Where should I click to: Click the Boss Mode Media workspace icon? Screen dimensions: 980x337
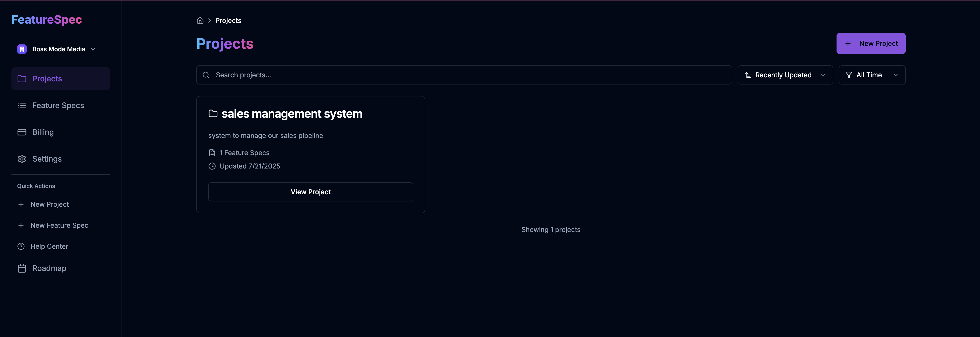22,49
